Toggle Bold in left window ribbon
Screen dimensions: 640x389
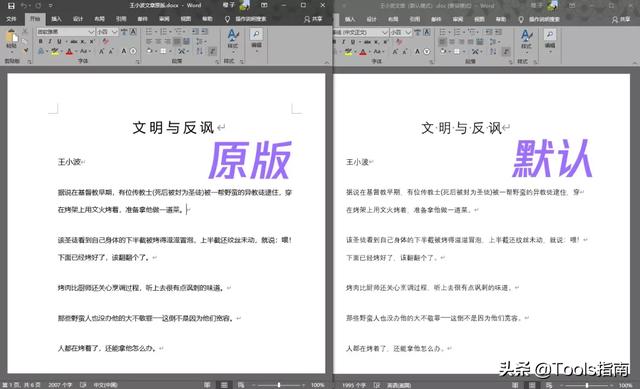click(x=40, y=41)
